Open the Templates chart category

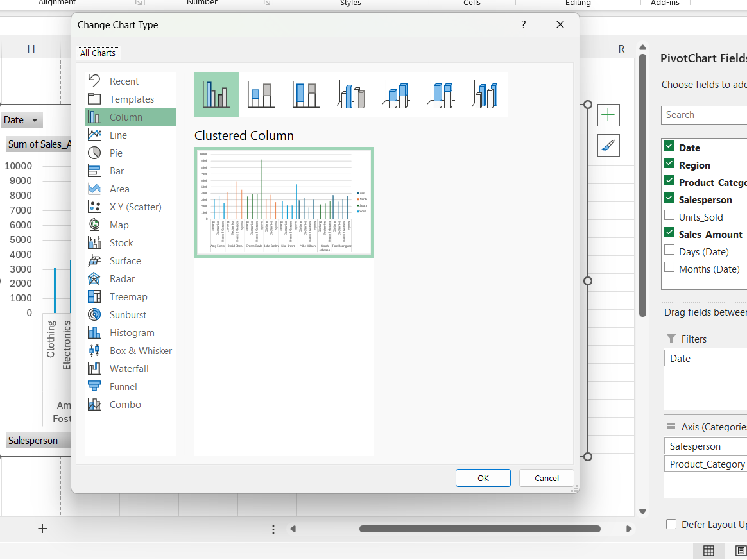tap(130, 99)
